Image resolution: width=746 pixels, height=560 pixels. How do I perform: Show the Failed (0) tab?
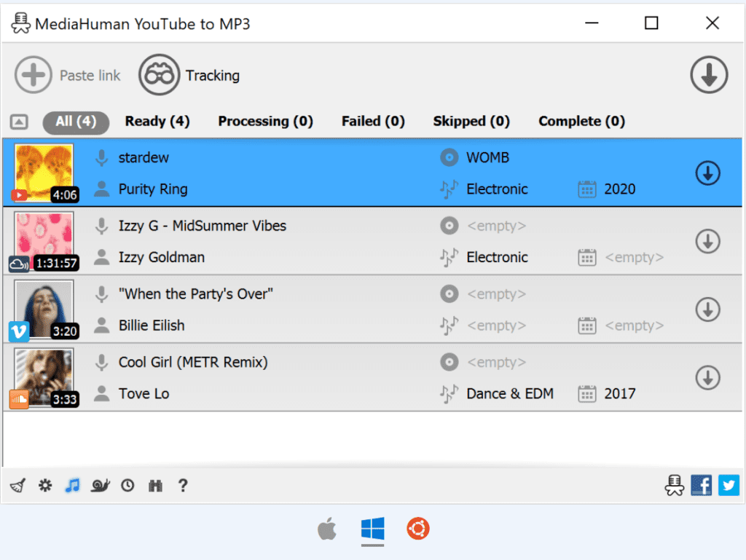pyautogui.click(x=373, y=122)
